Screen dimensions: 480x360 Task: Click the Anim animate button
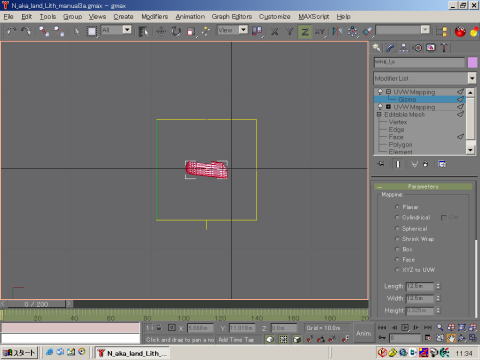363,333
